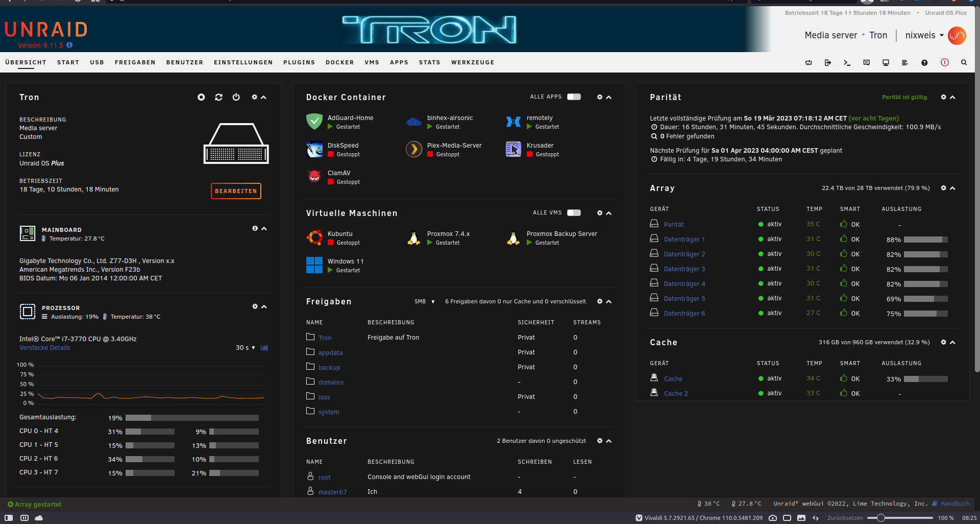Click the Windows 11 VM icon
Image resolution: width=980 pixels, height=524 pixels.
click(314, 265)
